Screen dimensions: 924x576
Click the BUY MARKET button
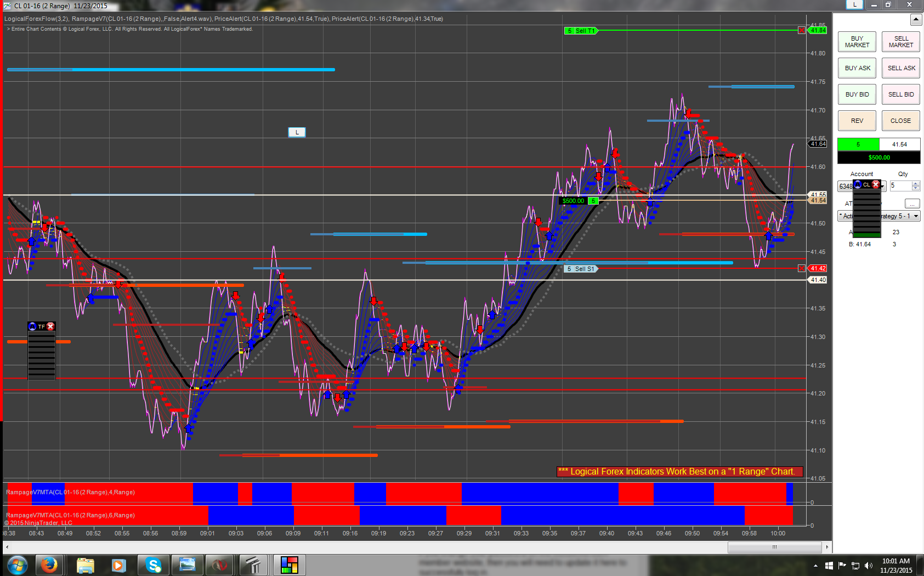click(x=857, y=42)
